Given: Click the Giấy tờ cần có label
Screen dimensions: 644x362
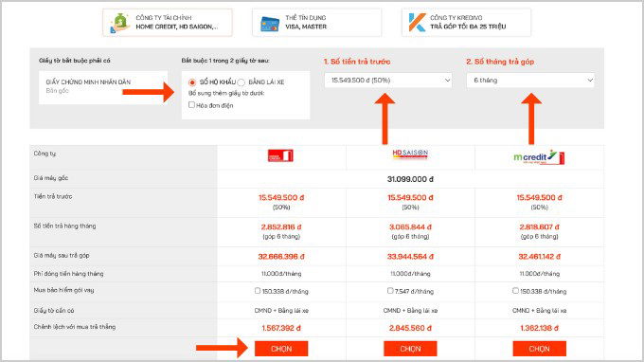Looking at the screenshot, I should point(54,310).
